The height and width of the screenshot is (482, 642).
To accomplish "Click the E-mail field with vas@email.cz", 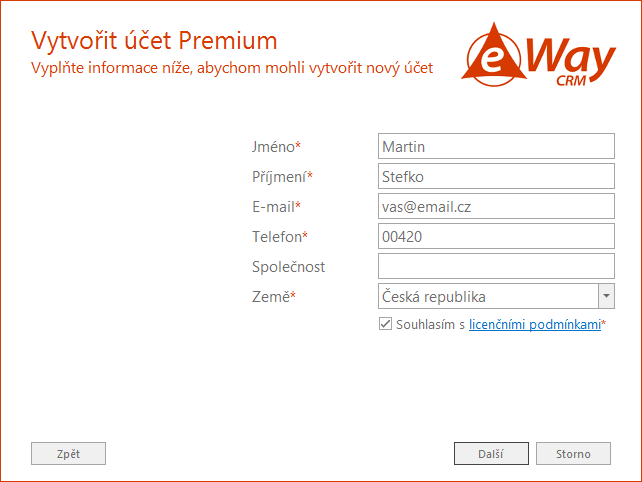I will coord(496,206).
